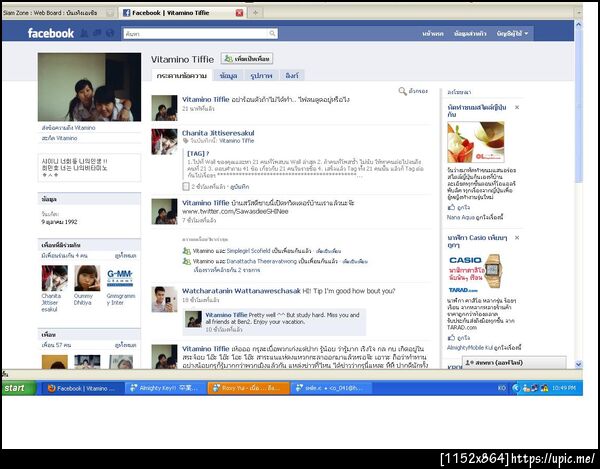This screenshot has height=469, width=600.
Task: Click the note icon under the TAG post
Action: point(186,186)
